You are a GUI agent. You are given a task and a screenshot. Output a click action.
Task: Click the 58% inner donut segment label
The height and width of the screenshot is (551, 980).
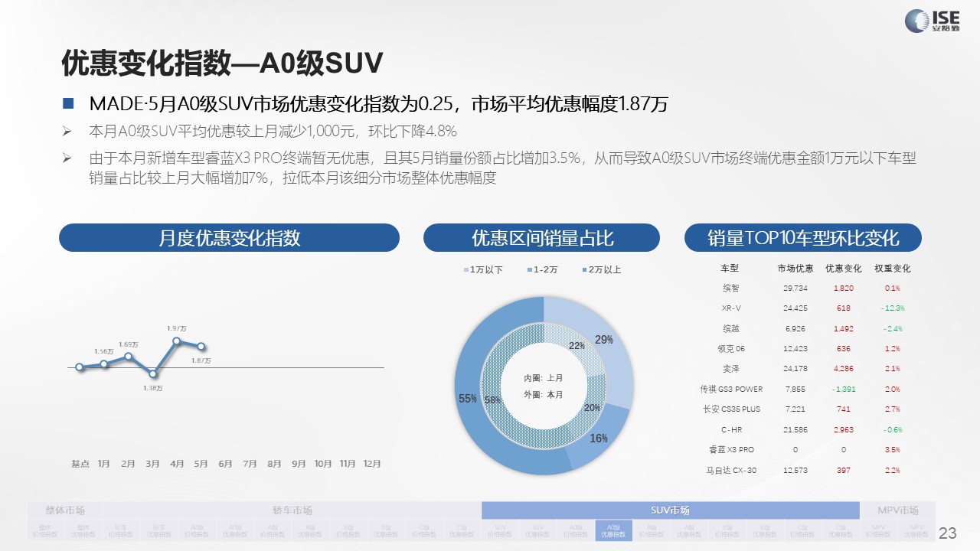(x=493, y=400)
